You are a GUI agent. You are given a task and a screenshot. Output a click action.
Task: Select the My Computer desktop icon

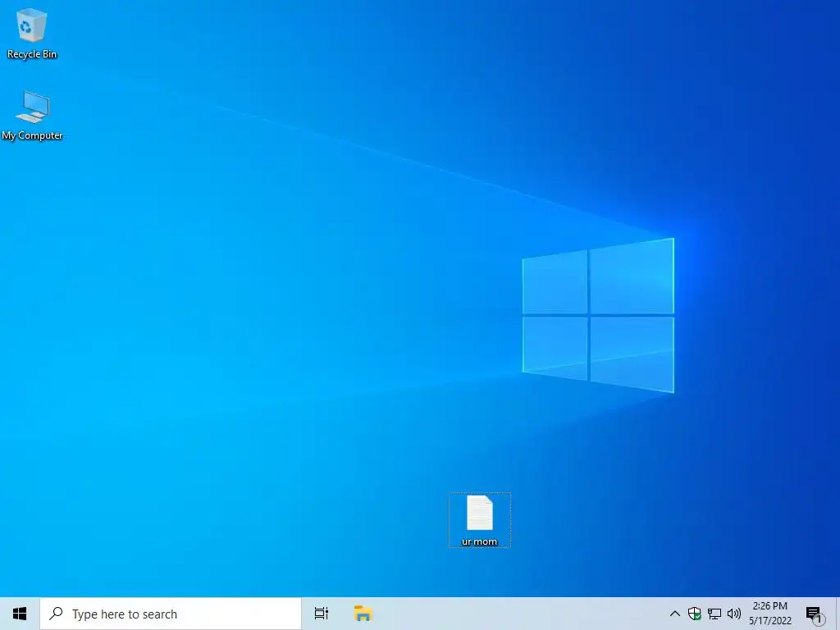click(x=32, y=116)
